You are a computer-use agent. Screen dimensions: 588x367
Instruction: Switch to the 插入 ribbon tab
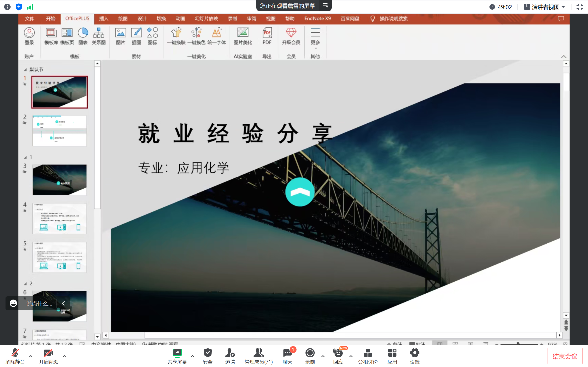pyautogui.click(x=104, y=19)
